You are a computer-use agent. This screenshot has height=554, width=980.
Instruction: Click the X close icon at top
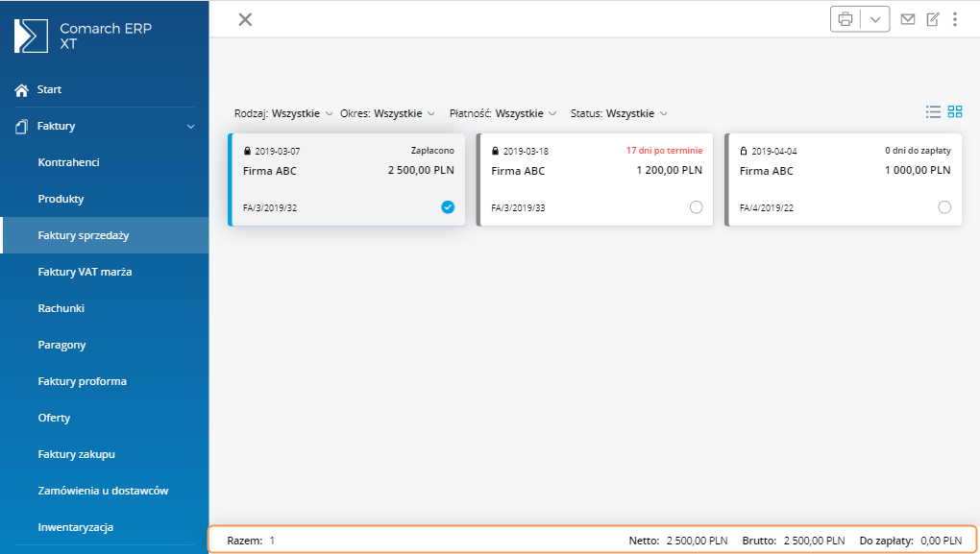[245, 19]
